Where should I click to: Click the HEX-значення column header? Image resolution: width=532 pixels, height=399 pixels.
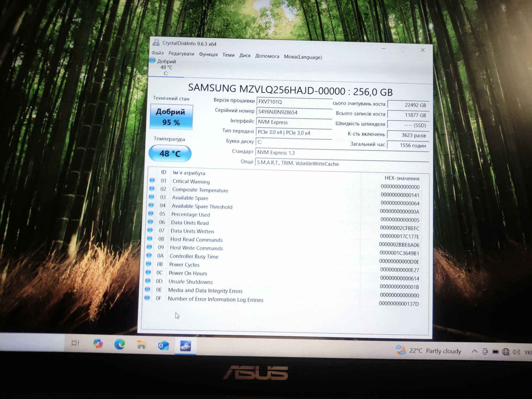402,178
